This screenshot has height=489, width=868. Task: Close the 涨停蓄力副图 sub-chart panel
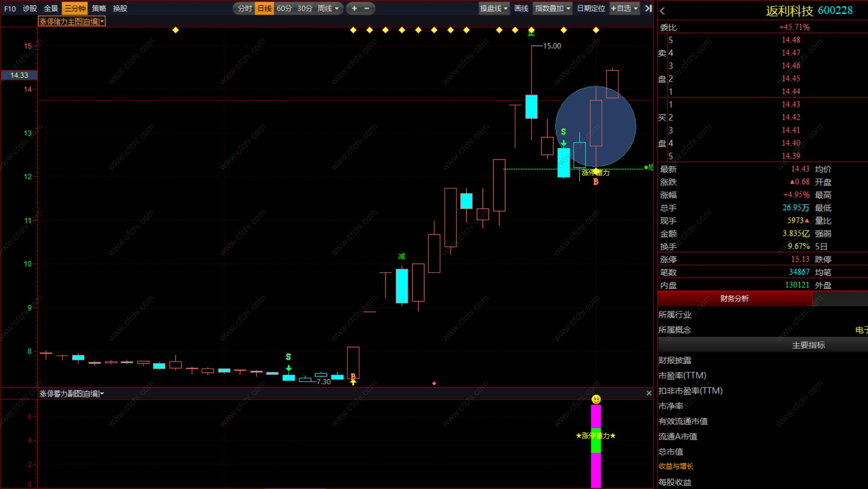click(649, 393)
